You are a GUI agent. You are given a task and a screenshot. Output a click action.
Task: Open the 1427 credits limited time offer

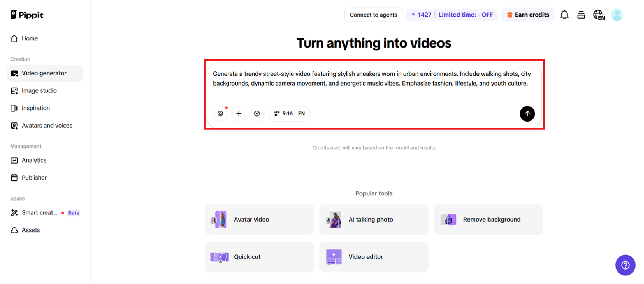452,15
